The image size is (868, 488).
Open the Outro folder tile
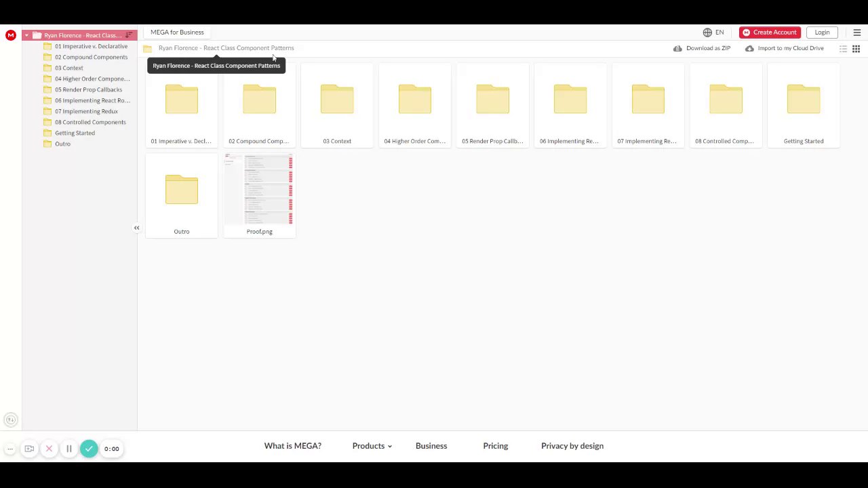tap(182, 196)
